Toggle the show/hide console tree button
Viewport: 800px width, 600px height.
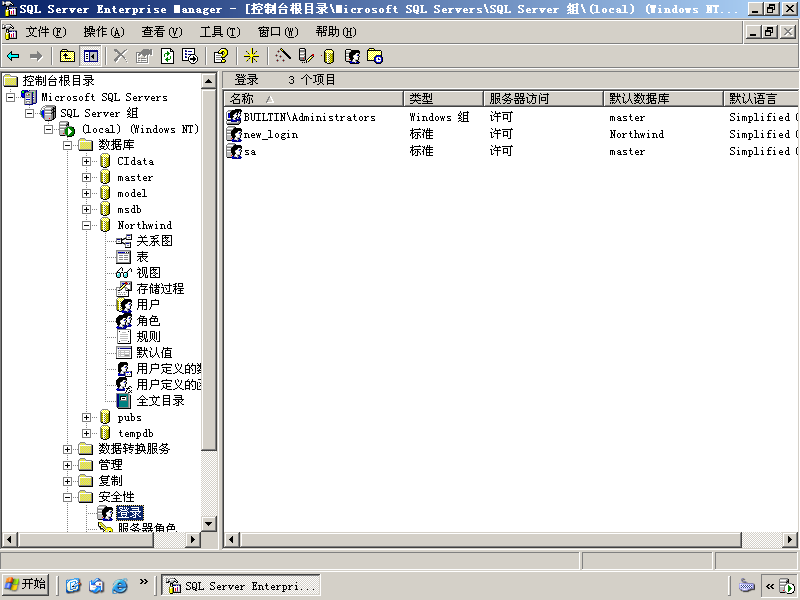(x=91, y=56)
